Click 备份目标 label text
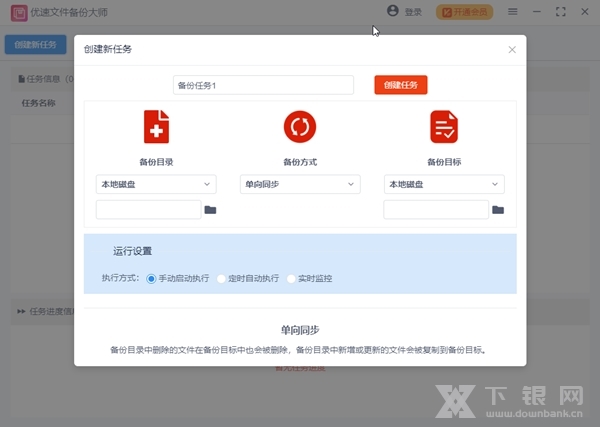Screen dimensions: 600x427 (x=444, y=162)
